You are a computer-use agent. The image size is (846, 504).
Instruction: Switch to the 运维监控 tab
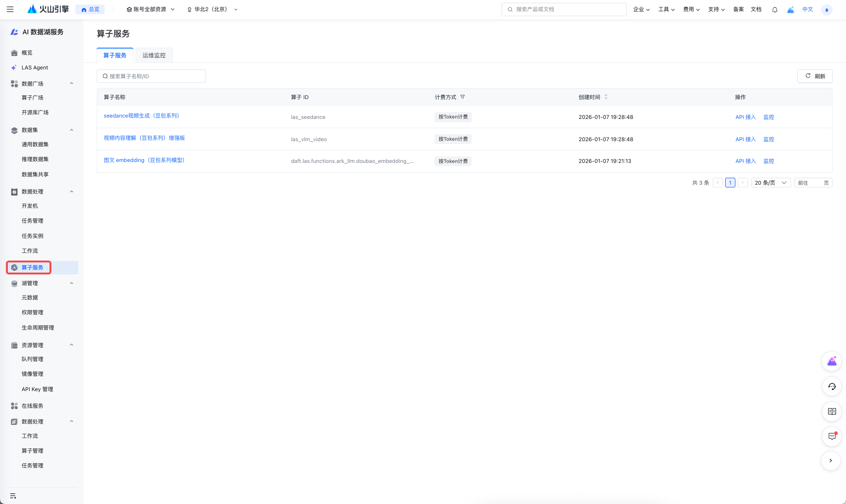click(154, 56)
